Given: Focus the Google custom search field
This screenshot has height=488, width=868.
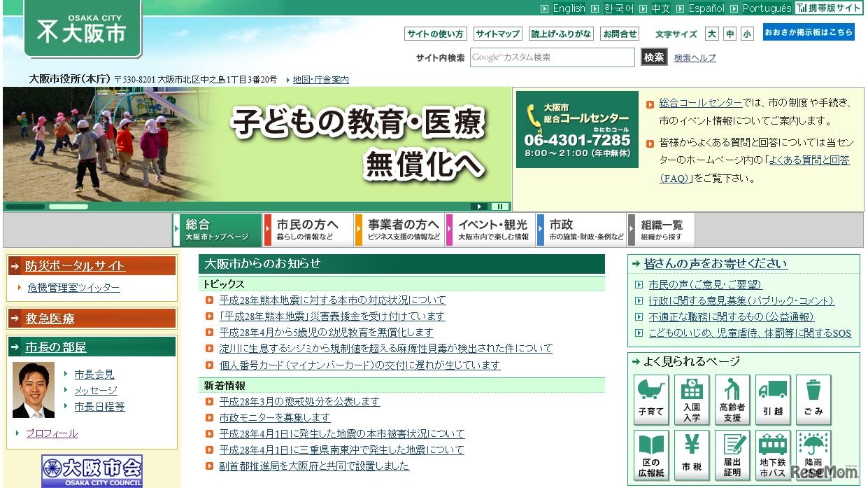Looking at the screenshot, I should tap(553, 57).
